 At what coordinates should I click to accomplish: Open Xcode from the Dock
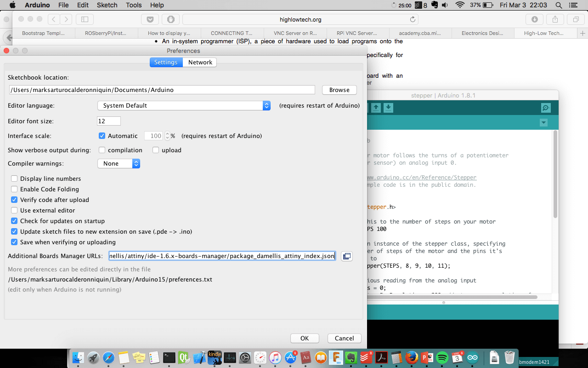199,357
